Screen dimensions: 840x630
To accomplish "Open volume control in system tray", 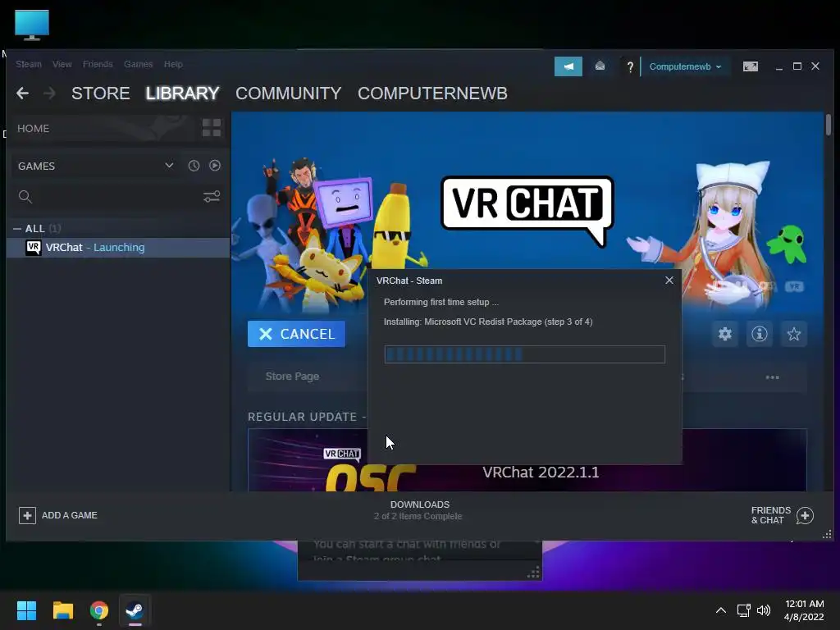I will (764, 610).
